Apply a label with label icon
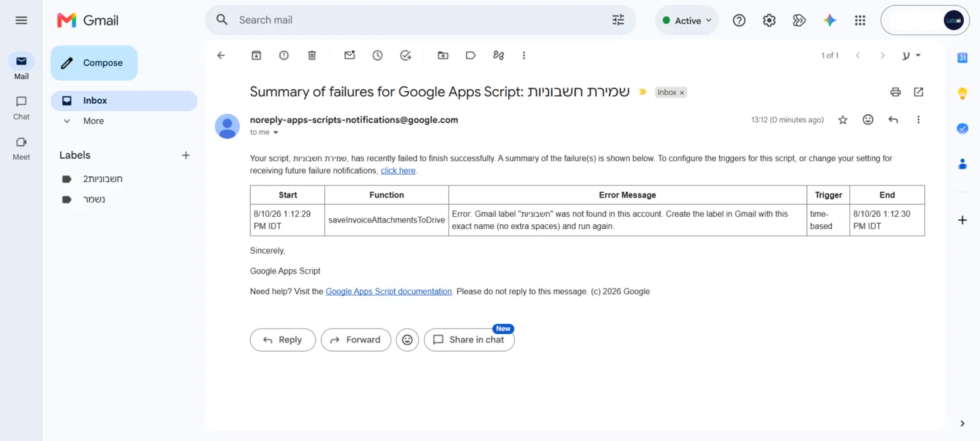The height and width of the screenshot is (441, 980). pos(471,56)
